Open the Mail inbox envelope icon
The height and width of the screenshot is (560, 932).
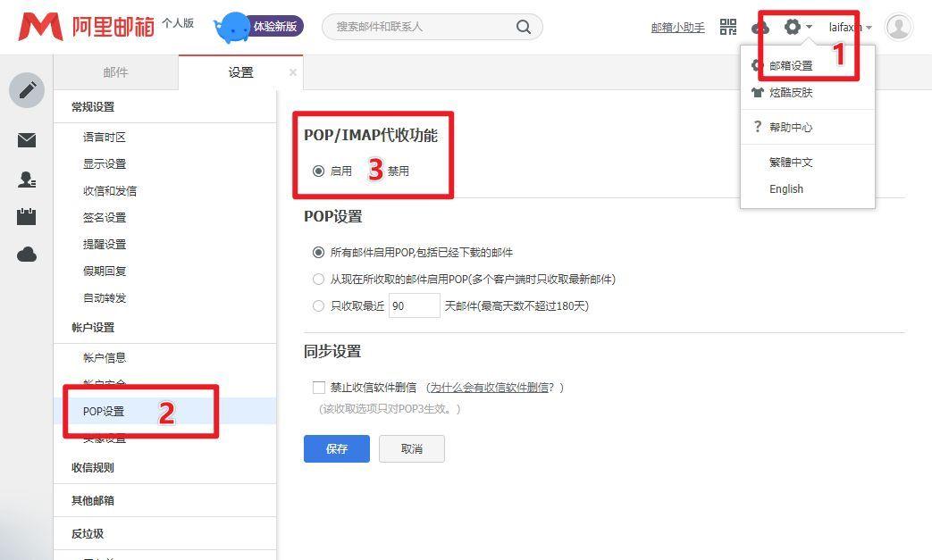[26, 139]
